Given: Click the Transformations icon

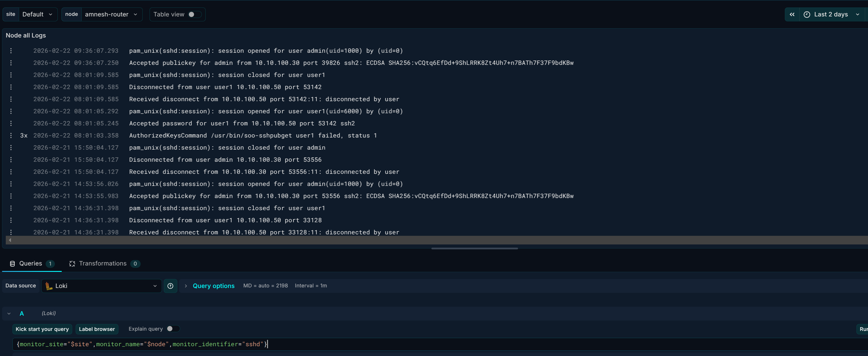Looking at the screenshot, I should (72, 264).
